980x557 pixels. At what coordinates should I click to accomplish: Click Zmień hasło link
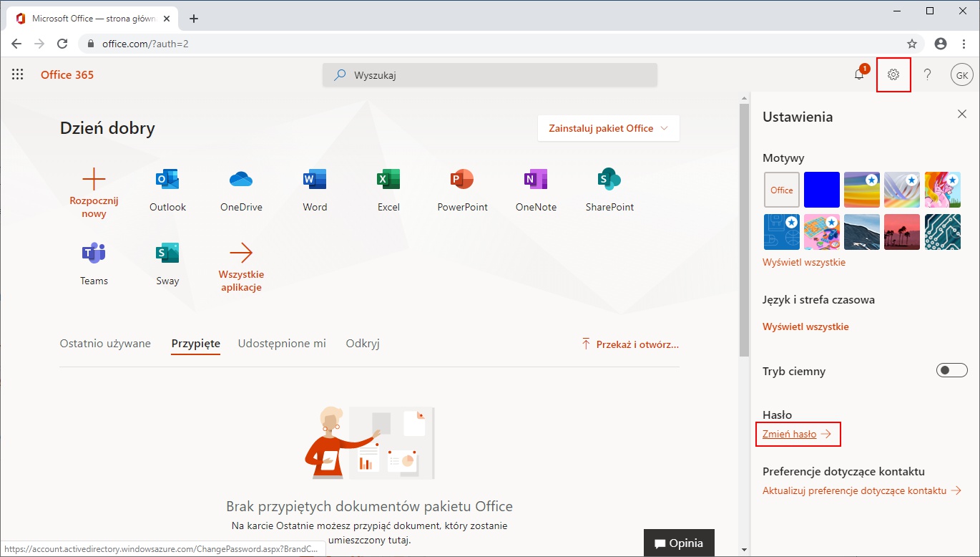pyautogui.click(x=797, y=434)
